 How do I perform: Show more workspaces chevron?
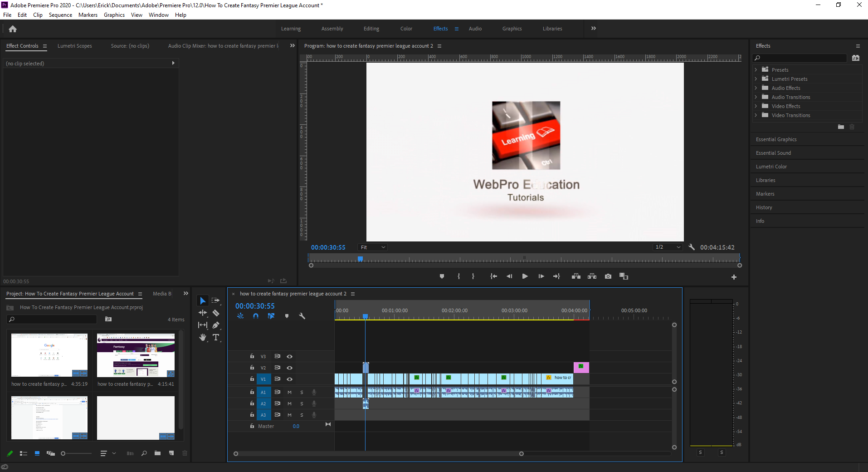(594, 28)
